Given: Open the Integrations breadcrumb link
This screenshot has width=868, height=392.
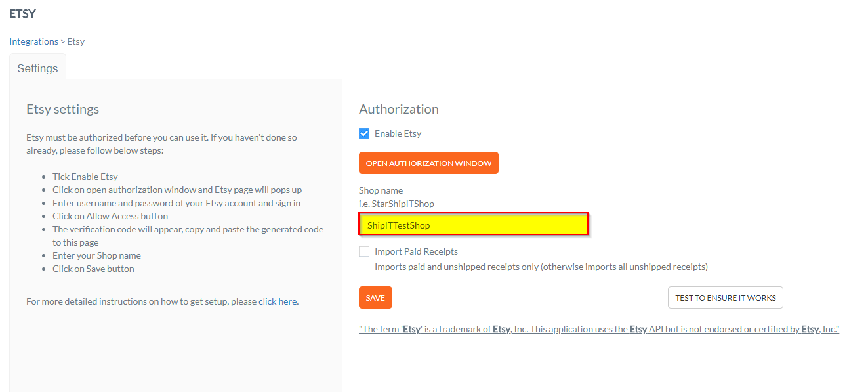Looking at the screenshot, I should pyautogui.click(x=33, y=41).
